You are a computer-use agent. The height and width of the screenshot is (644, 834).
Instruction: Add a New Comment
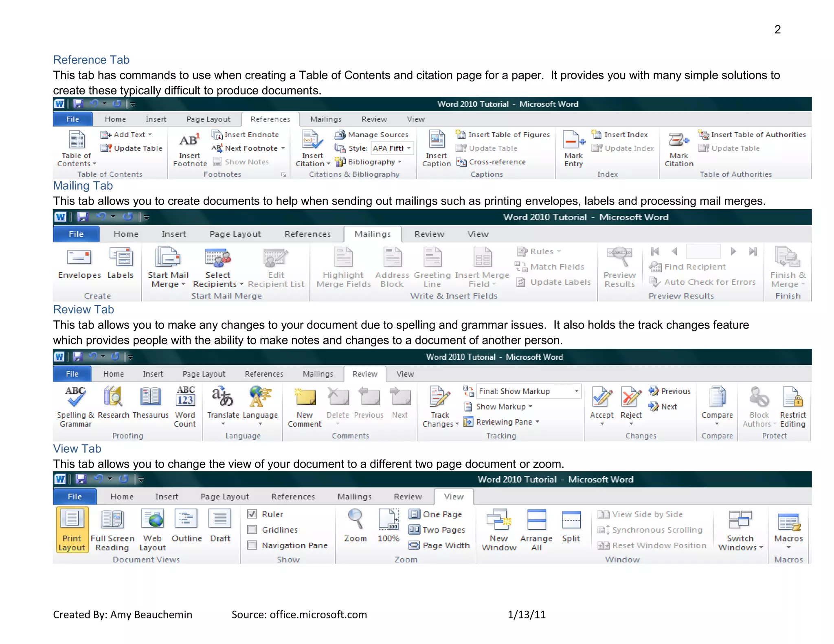coord(305,397)
